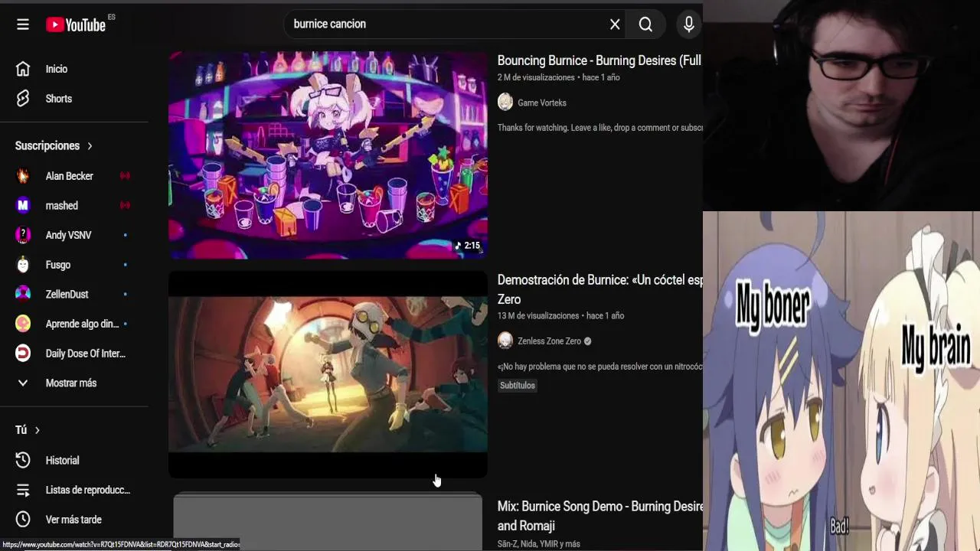Play the Bouncing Burnice video thumbnail
Image resolution: width=980 pixels, height=551 pixels.
click(328, 155)
